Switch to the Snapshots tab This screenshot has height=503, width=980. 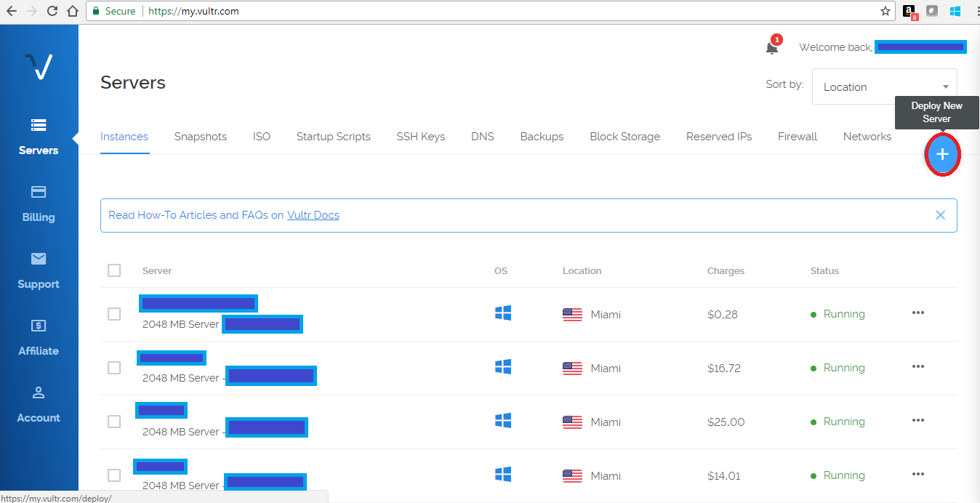(x=201, y=137)
